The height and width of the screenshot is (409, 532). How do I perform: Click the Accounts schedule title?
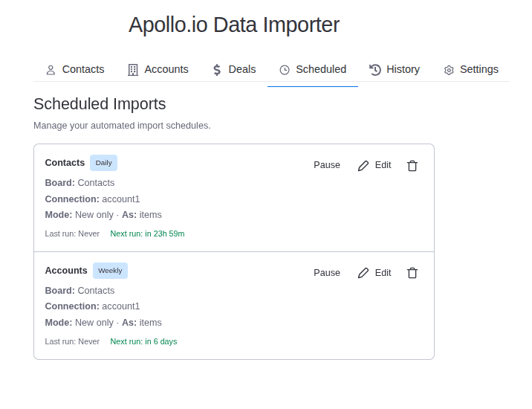[x=66, y=271]
